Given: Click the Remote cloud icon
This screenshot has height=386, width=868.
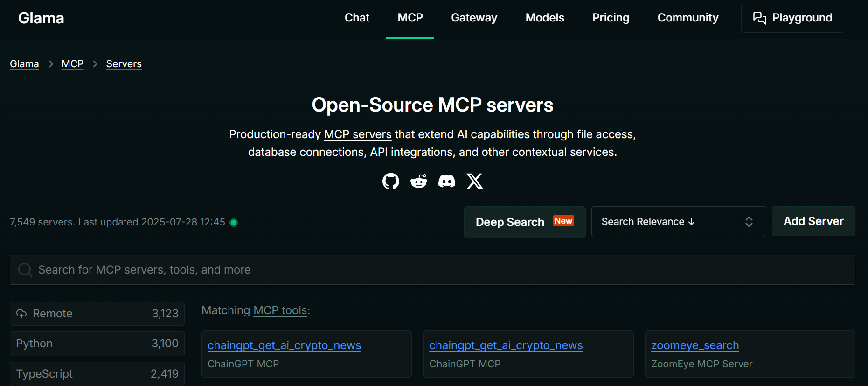Looking at the screenshot, I should pyautogui.click(x=21, y=314).
